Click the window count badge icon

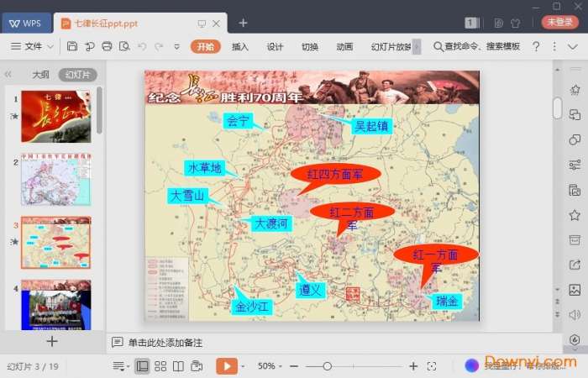coord(472,24)
